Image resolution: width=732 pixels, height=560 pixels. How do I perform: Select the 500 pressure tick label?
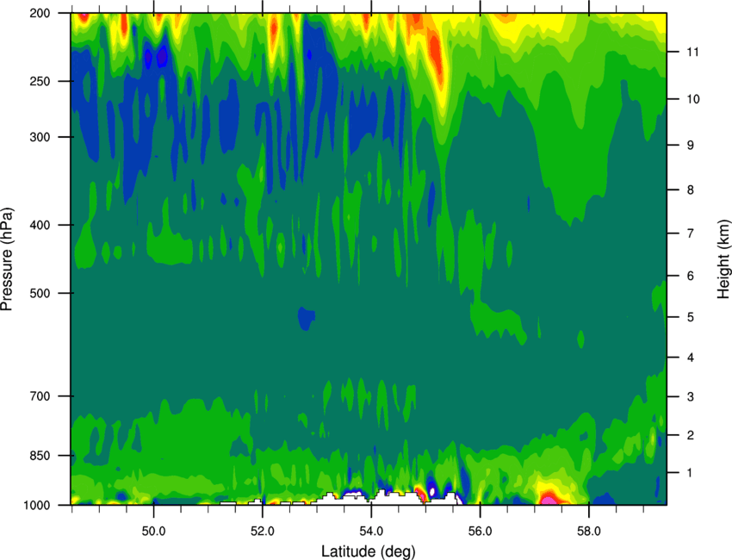tap(40, 293)
